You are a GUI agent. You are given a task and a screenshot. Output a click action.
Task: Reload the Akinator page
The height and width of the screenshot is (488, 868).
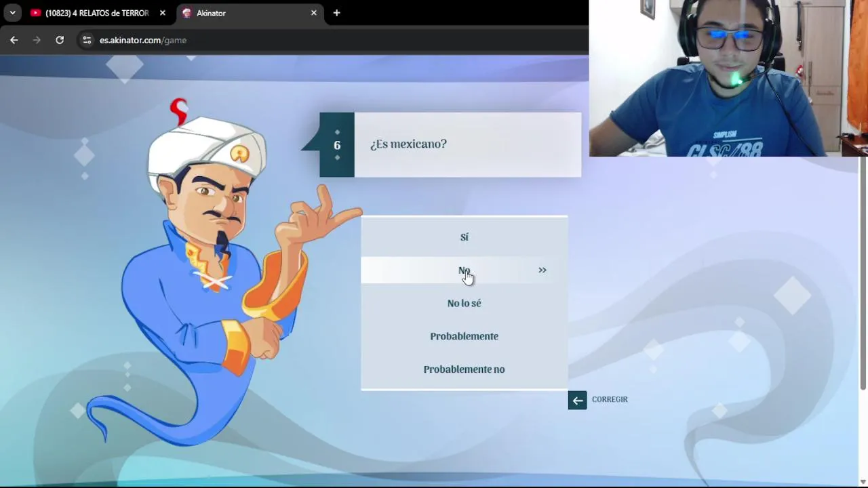pos(60,40)
